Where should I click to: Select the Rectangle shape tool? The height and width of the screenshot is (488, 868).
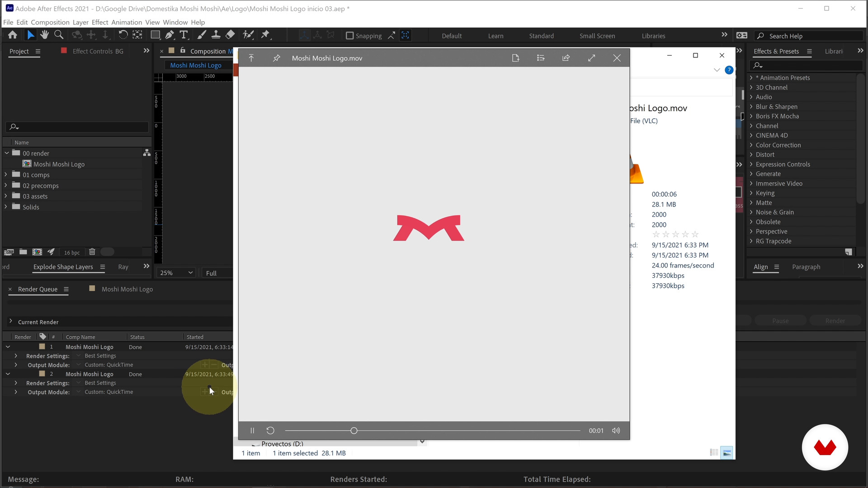pos(155,35)
